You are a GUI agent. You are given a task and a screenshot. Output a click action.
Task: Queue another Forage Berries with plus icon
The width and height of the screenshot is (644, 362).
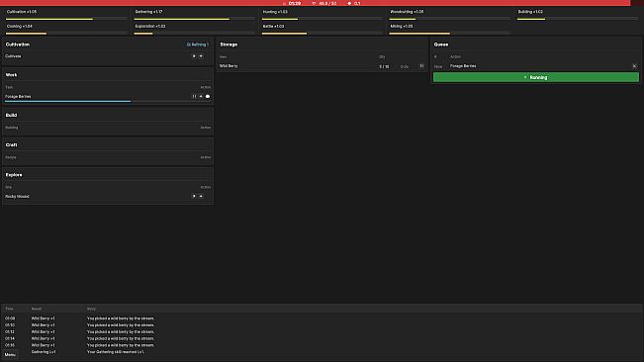(201, 97)
